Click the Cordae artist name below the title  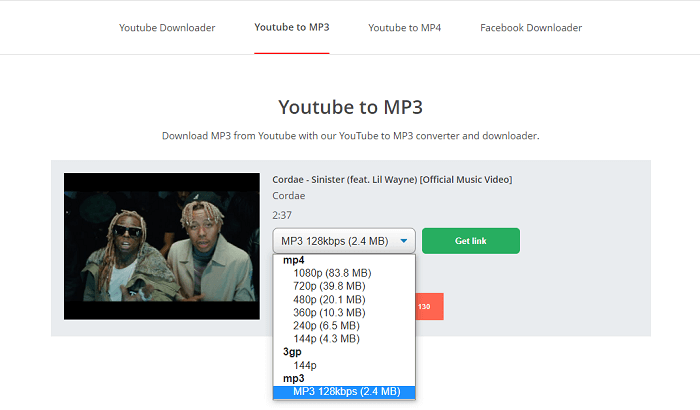[289, 196]
